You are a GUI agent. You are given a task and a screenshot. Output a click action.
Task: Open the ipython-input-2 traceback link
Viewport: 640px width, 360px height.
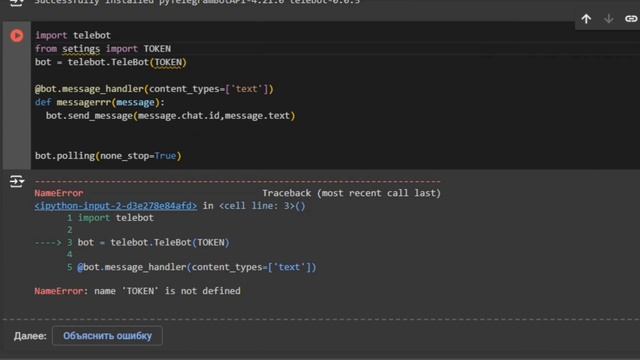coord(116,206)
